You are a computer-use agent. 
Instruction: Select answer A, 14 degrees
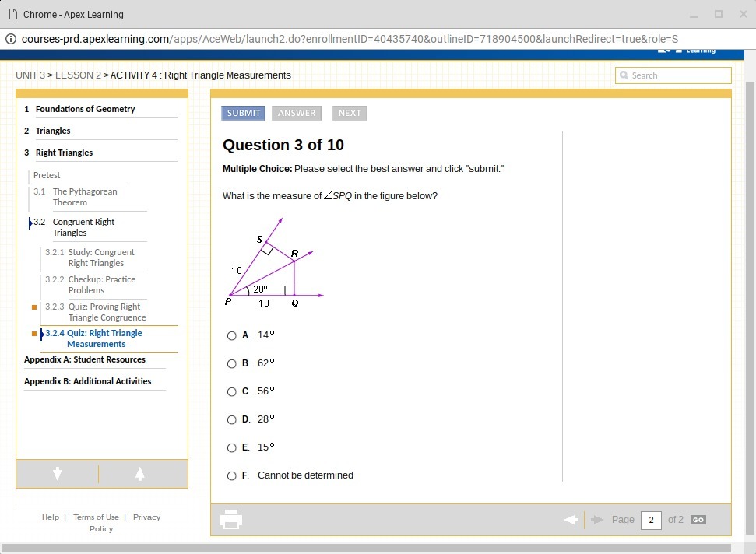[x=231, y=335]
